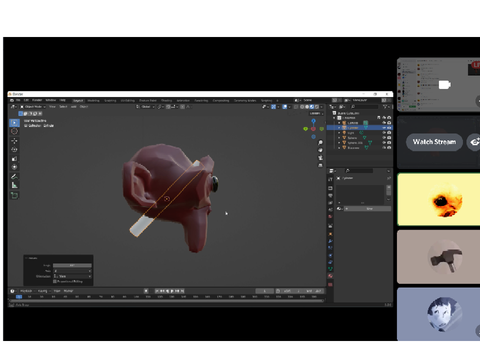
Task: Select the Cursor tool in Blender toolbar
Action: (x=14, y=131)
